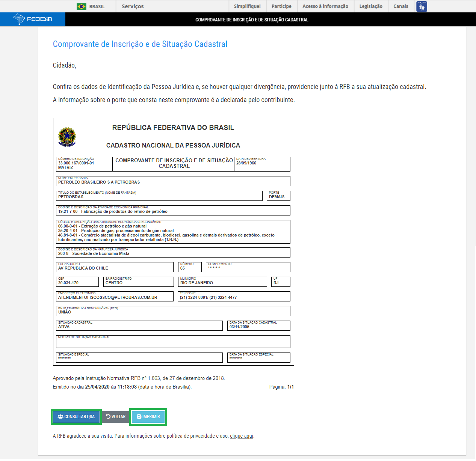Open the clique aqui privacy link

242,436
